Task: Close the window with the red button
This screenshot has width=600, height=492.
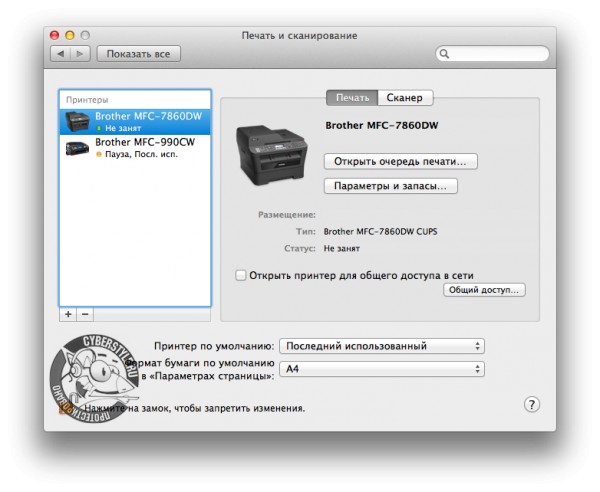Action: pos(54,35)
